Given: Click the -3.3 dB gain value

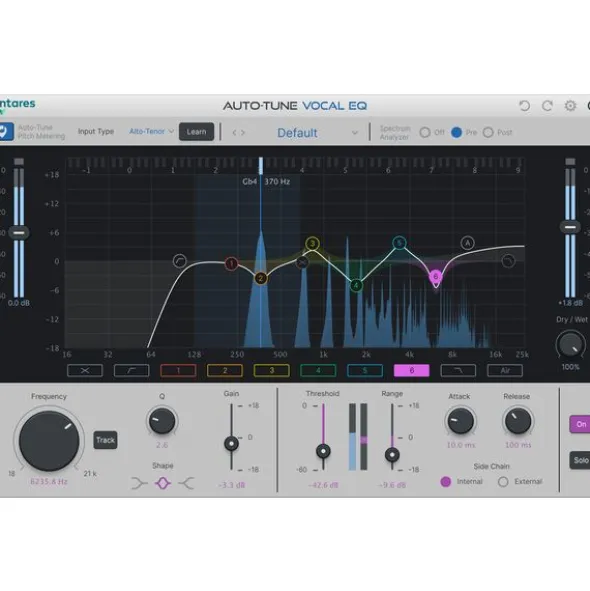Looking at the screenshot, I should (231, 485).
